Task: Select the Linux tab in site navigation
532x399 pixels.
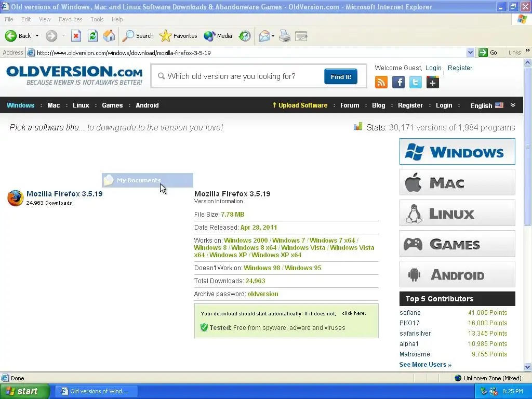Action: click(81, 105)
